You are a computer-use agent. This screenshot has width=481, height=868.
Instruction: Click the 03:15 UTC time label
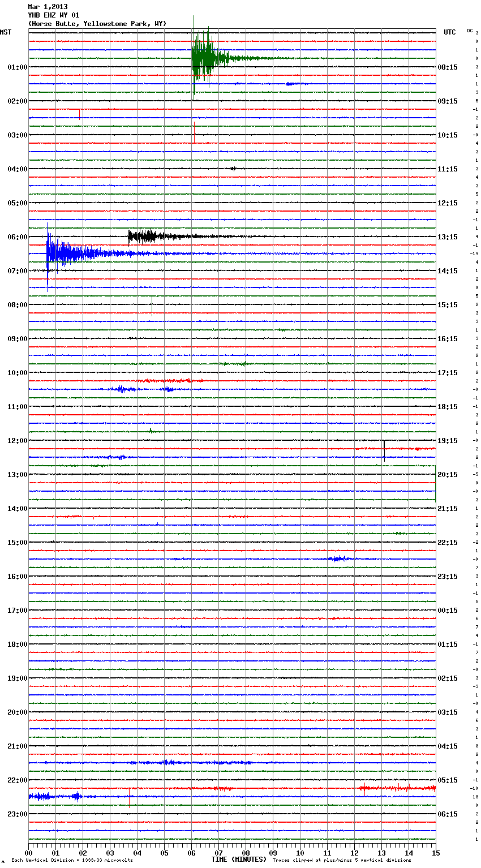tap(448, 712)
